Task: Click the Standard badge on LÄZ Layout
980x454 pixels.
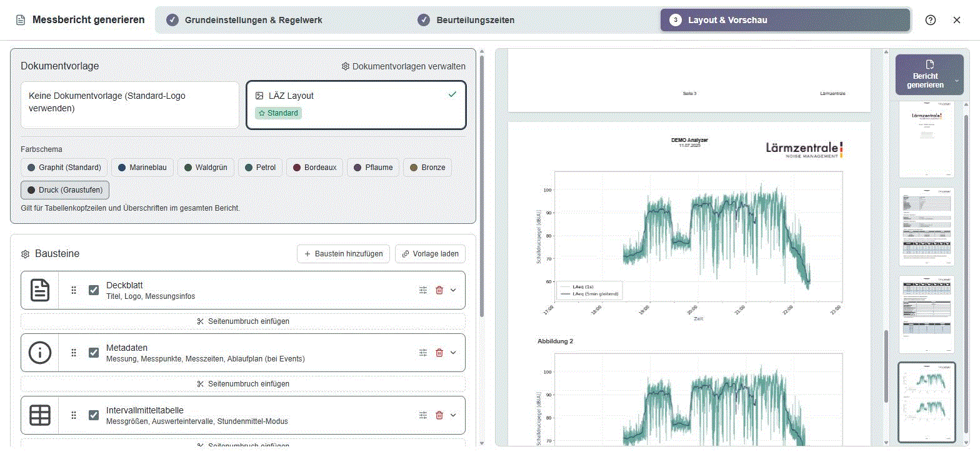Action: coord(278,113)
